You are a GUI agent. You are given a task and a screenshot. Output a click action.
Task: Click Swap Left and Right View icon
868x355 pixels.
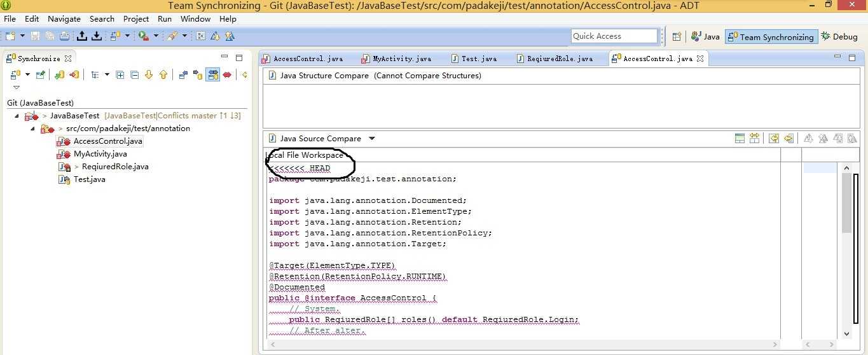click(x=755, y=138)
